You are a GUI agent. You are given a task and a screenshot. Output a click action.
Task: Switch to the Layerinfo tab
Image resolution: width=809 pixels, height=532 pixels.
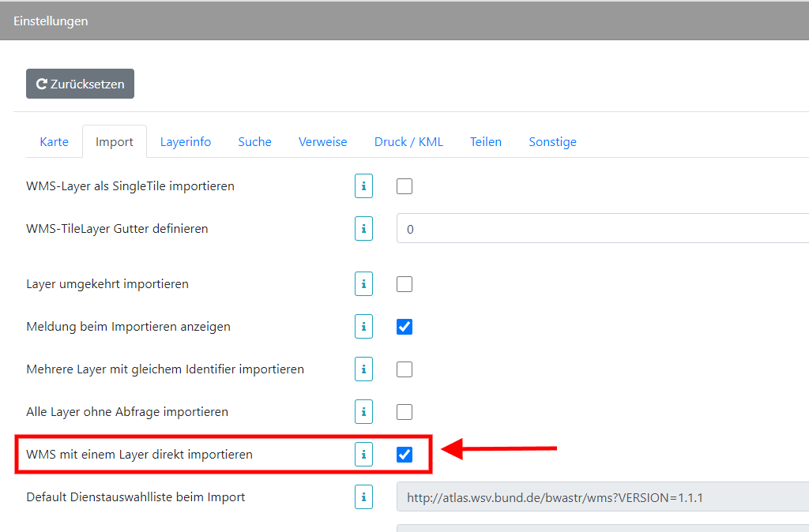185,141
